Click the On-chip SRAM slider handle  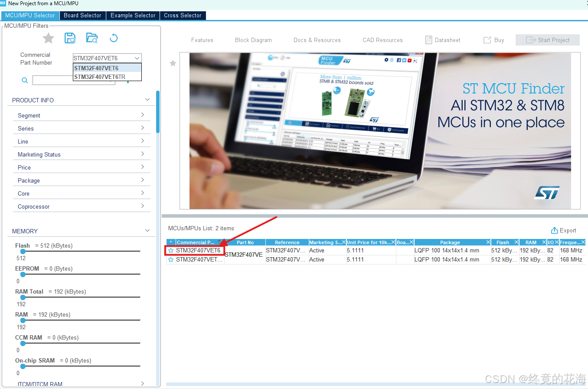point(23,366)
